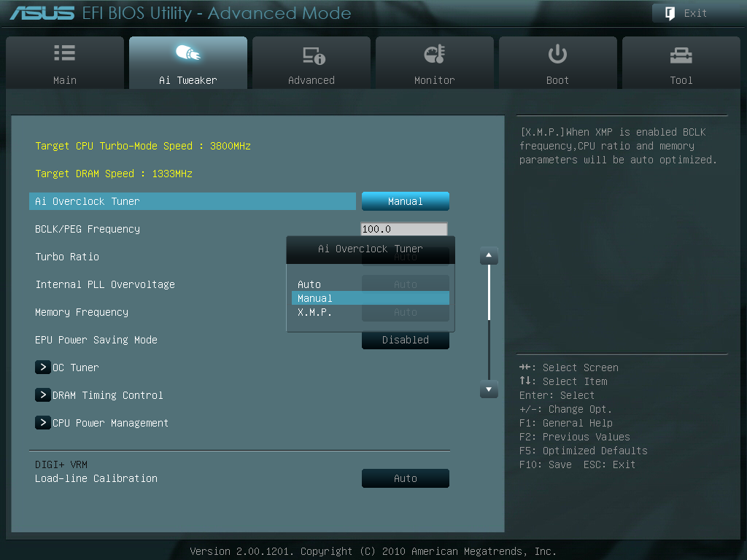Open the Ai Overclock Tuner Manual dropdown
This screenshot has height=560, width=747.
pyautogui.click(x=406, y=201)
